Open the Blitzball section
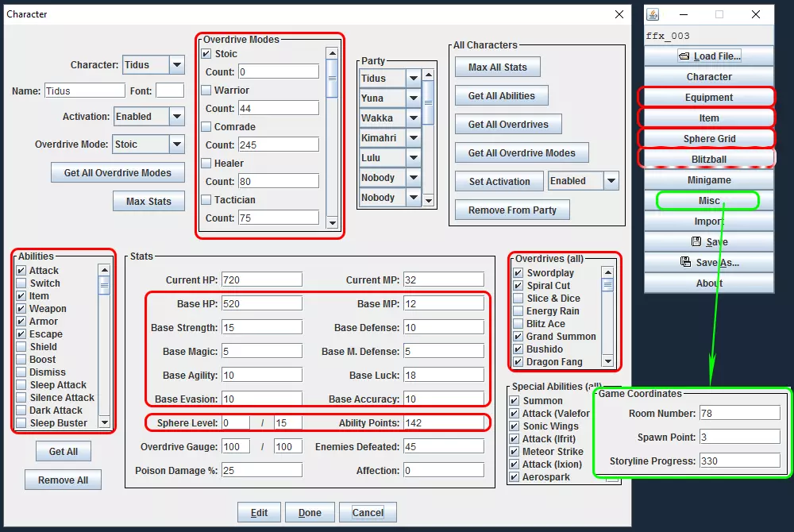Screen dimensions: 794x532 tap(709, 160)
